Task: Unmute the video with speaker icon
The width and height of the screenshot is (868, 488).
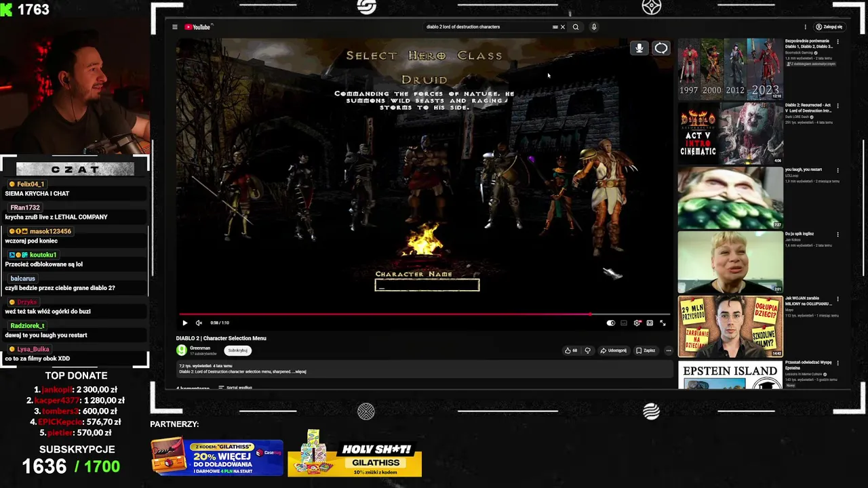Action: pyautogui.click(x=199, y=323)
